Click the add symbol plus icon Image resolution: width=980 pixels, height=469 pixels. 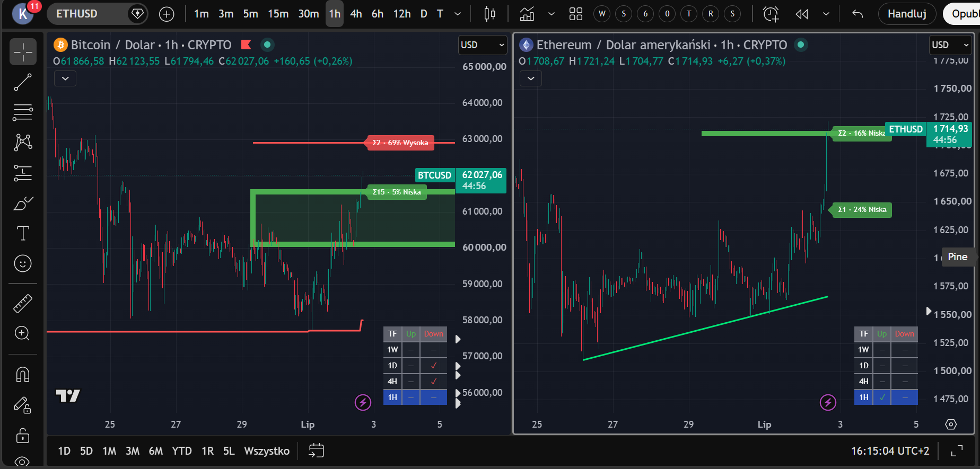tap(167, 14)
